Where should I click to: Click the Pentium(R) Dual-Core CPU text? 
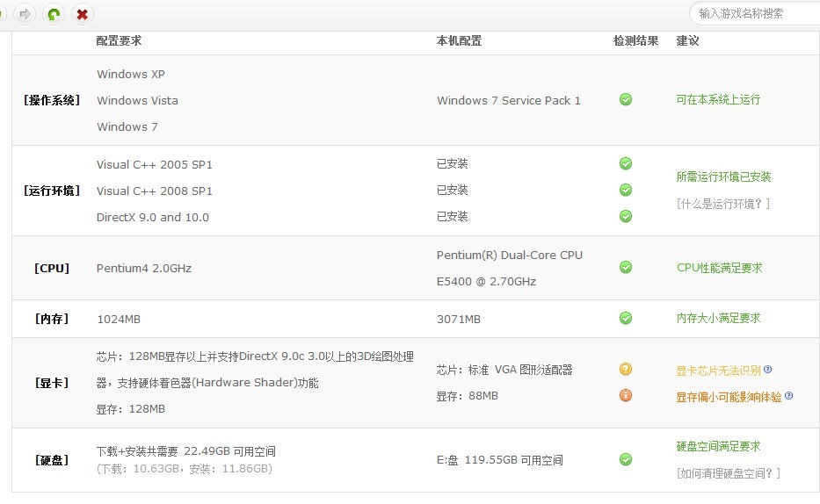pyautogui.click(x=510, y=255)
